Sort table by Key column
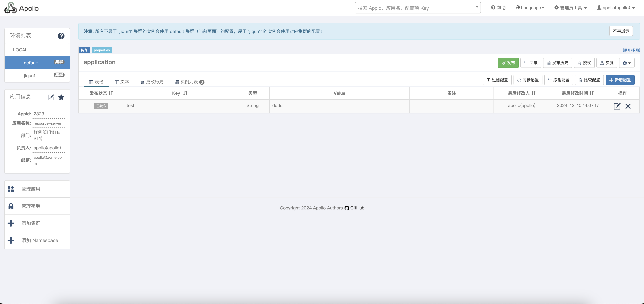This screenshot has width=644, height=304. [185, 93]
